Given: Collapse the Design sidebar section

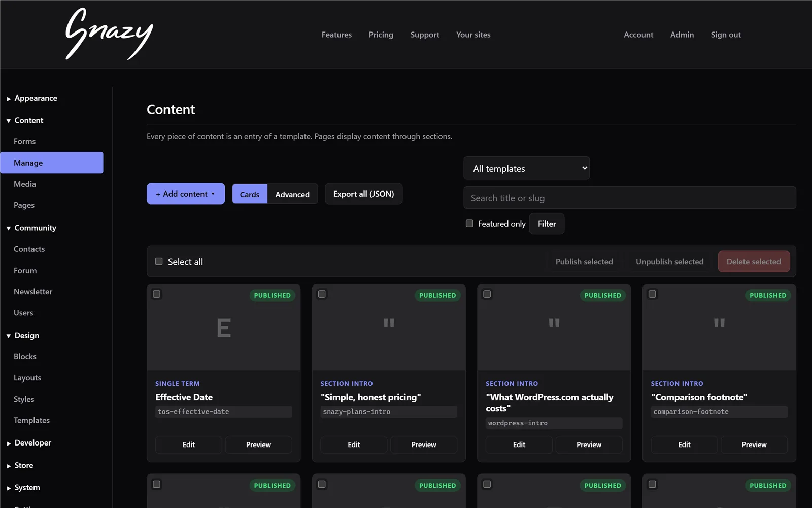Looking at the screenshot, I should click(23, 335).
